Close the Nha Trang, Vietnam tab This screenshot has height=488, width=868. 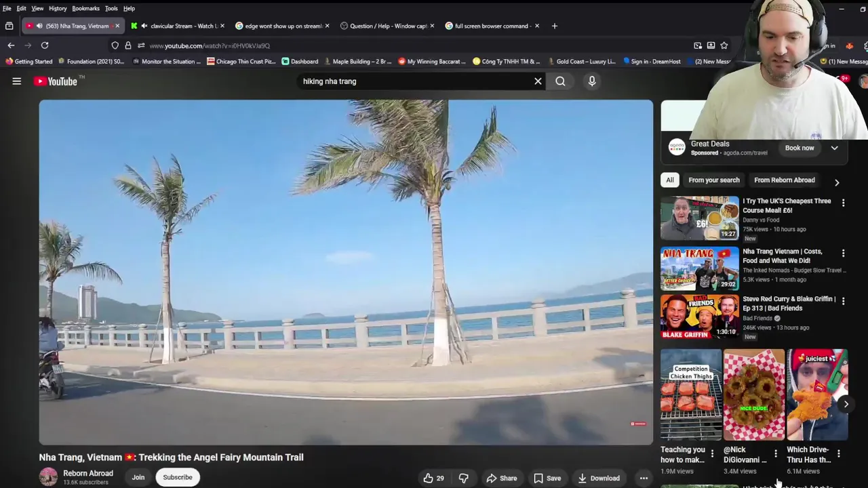click(117, 26)
